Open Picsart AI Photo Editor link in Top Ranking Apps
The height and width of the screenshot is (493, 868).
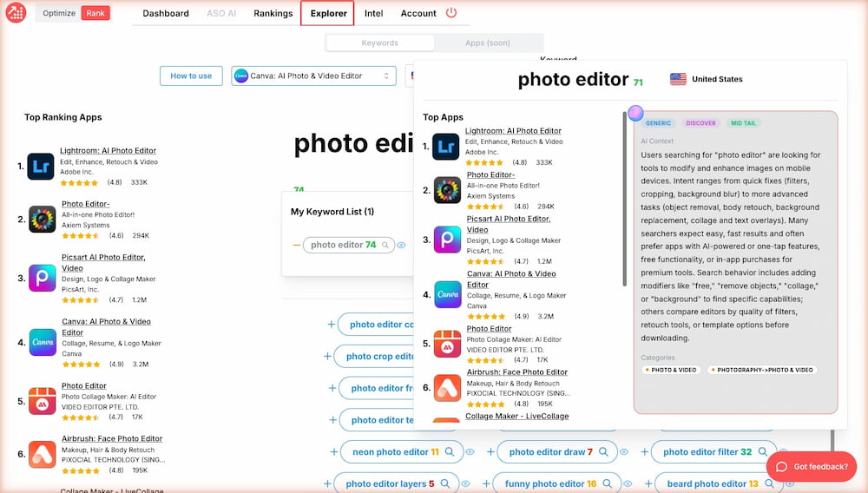(103, 262)
